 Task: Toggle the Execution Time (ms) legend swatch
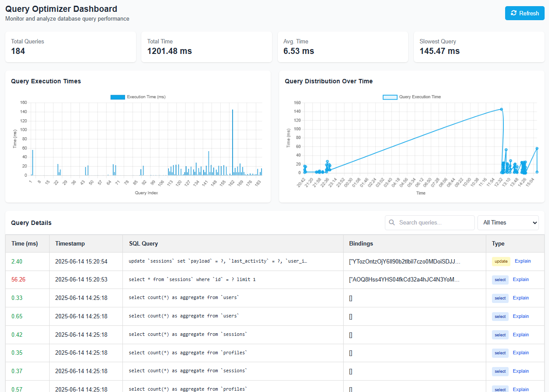coord(118,97)
